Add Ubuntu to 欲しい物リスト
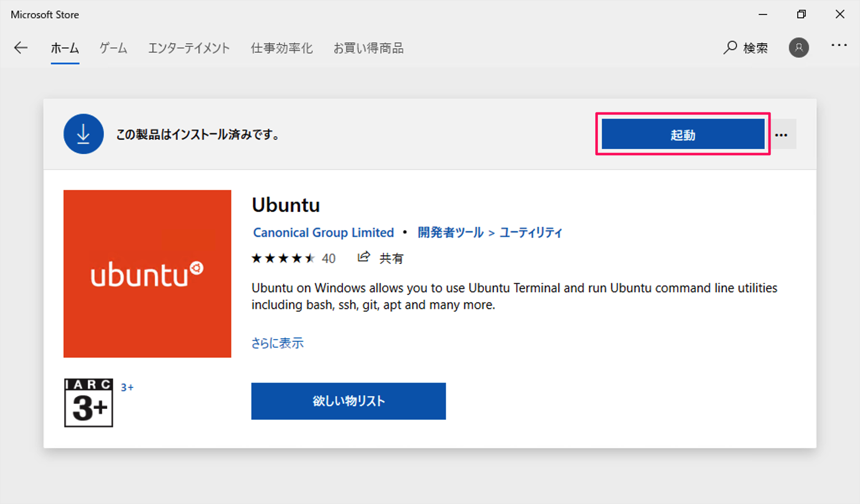Screen dimensions: 860x504 (x=349, y=401)
